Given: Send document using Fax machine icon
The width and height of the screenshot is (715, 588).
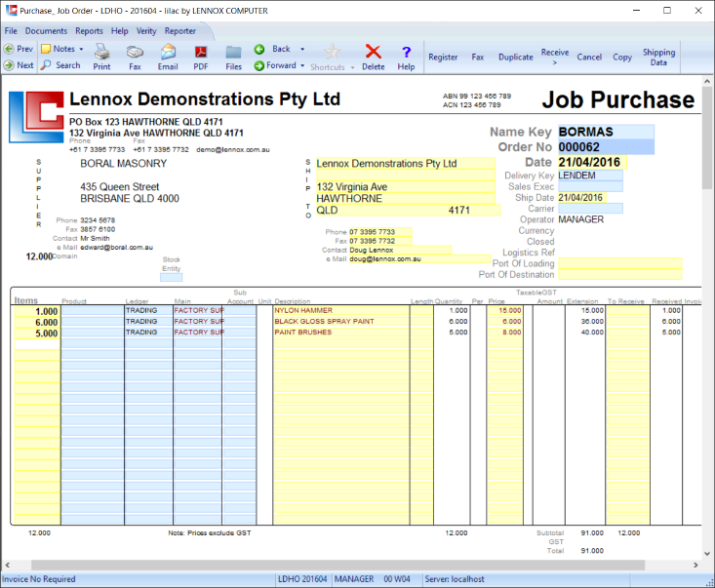Looking at the screenshot, I should 135,58.
